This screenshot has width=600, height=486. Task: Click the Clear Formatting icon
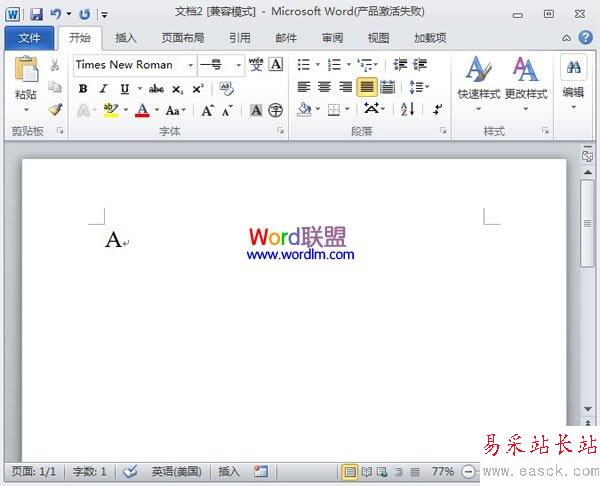pos(226,89)
